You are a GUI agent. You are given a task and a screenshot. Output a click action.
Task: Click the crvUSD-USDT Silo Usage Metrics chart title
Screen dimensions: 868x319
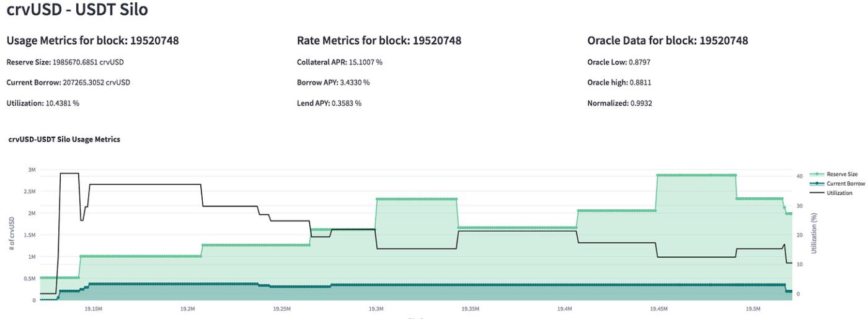[x=64, y=140]
